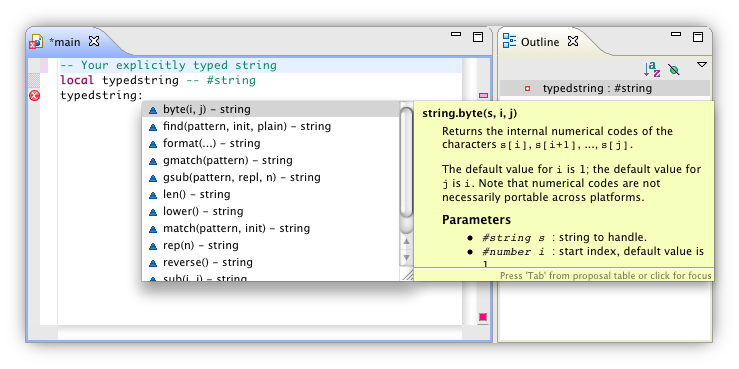The width and height of the screenshot is (739, 369).
Task: Click the error marker in editor gutter
Action: pos(34,96)
